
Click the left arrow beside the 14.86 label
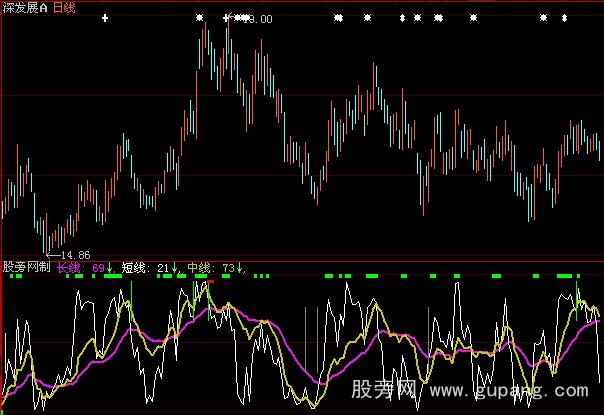click(52, 256)
